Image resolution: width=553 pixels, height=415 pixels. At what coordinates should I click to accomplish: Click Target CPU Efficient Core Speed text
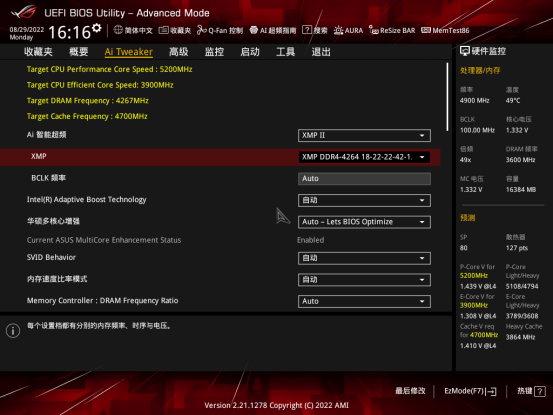(x=100, y=85)
